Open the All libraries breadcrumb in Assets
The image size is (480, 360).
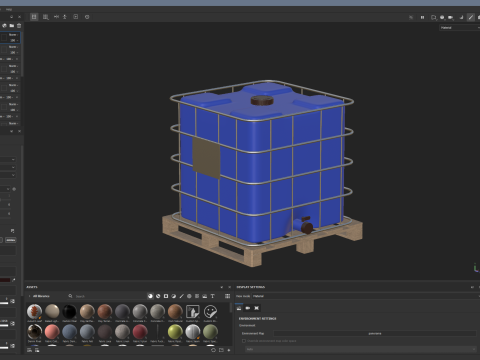pos(41,296)
